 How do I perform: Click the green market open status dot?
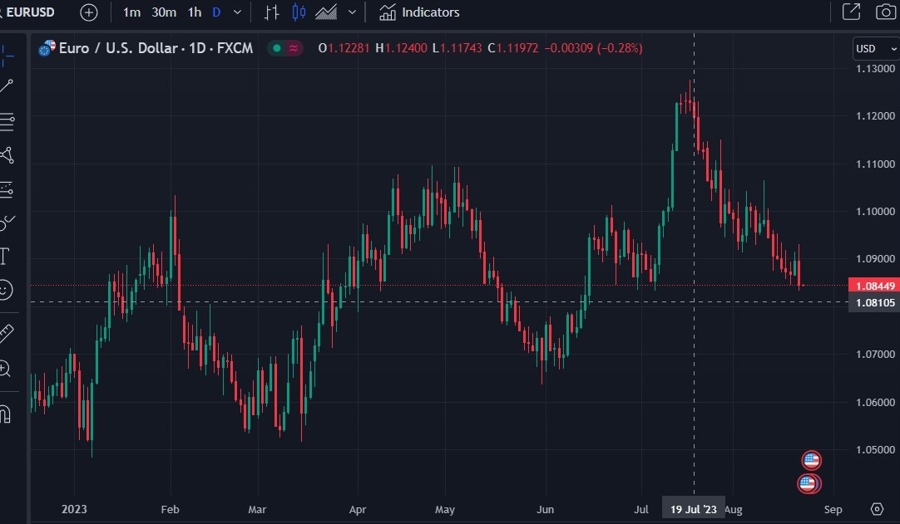pyautogui.click(x=277, y=48)
